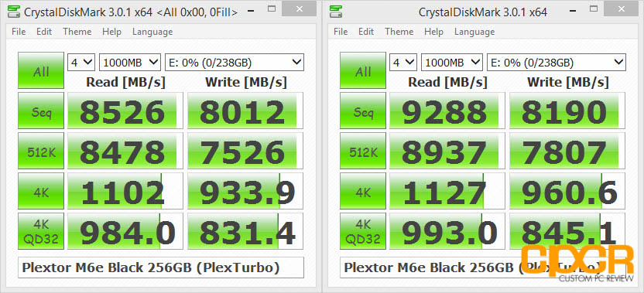The width and height of the screenshot is (644, 293).
Task: Open File menu in left window
Action: click(x=19, y=32)
